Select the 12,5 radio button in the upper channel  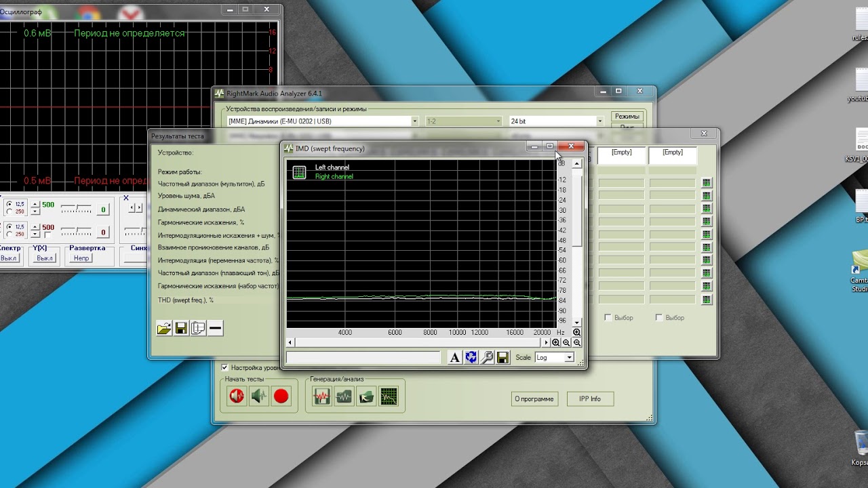(x=9, y=204)
